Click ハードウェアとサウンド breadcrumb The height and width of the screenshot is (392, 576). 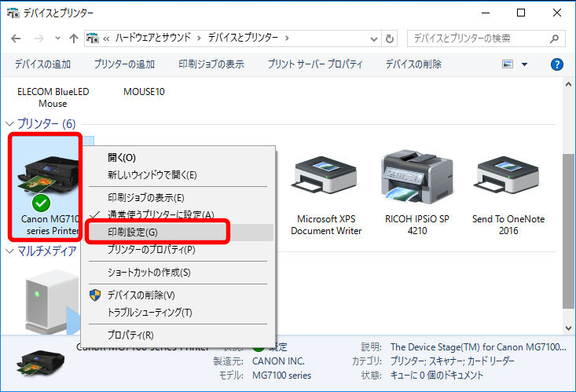152,38
